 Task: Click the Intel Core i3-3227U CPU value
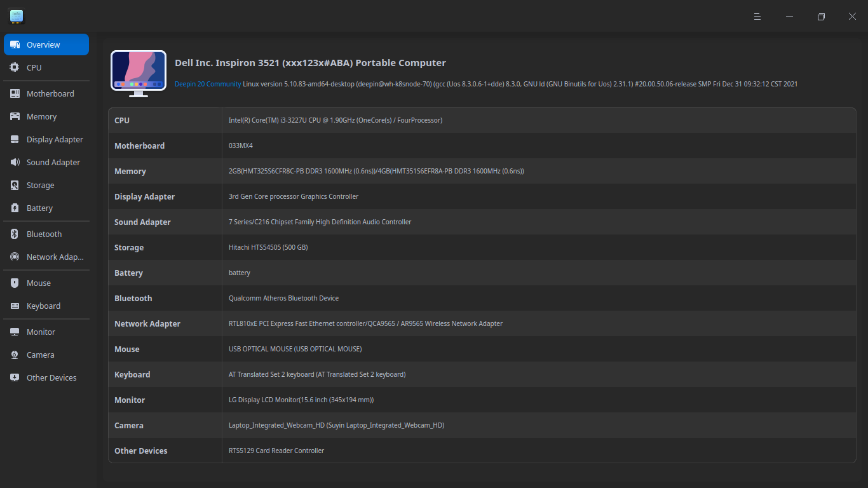336,120
